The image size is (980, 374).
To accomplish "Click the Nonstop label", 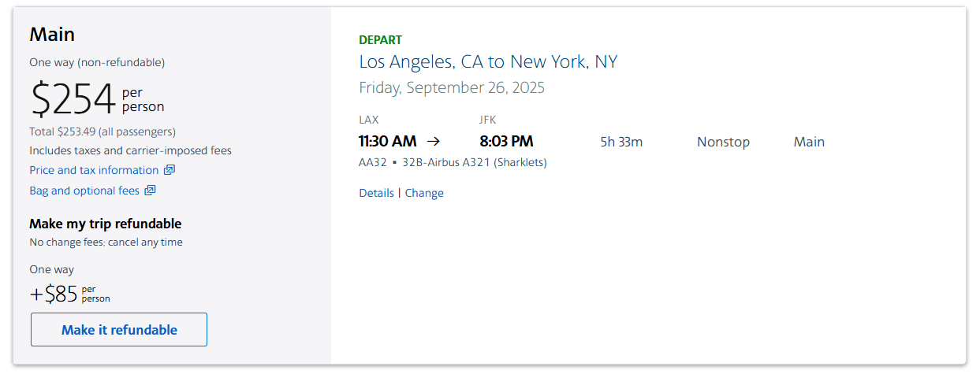I will click(723, 143).
